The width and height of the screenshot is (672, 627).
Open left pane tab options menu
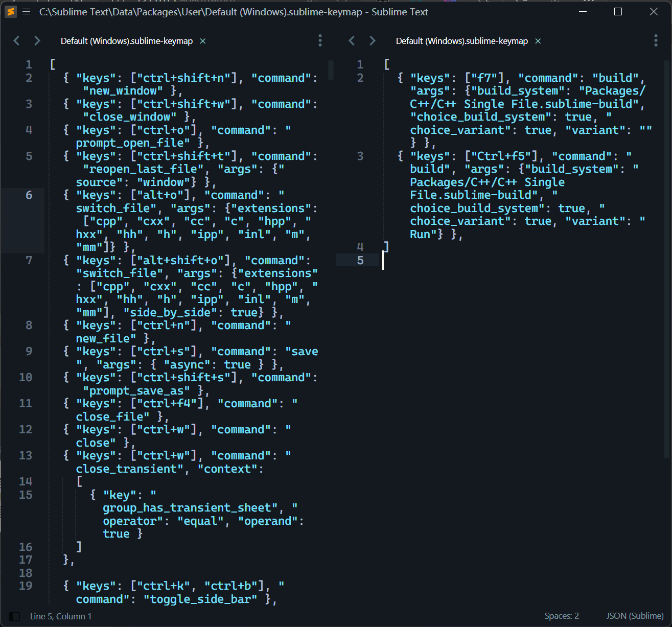[320, 40]
